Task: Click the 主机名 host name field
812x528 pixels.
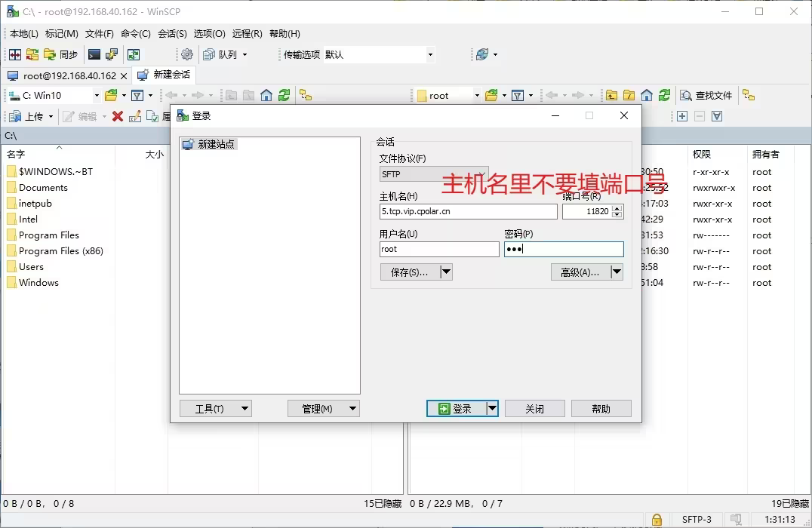Action: click(468, 211)
